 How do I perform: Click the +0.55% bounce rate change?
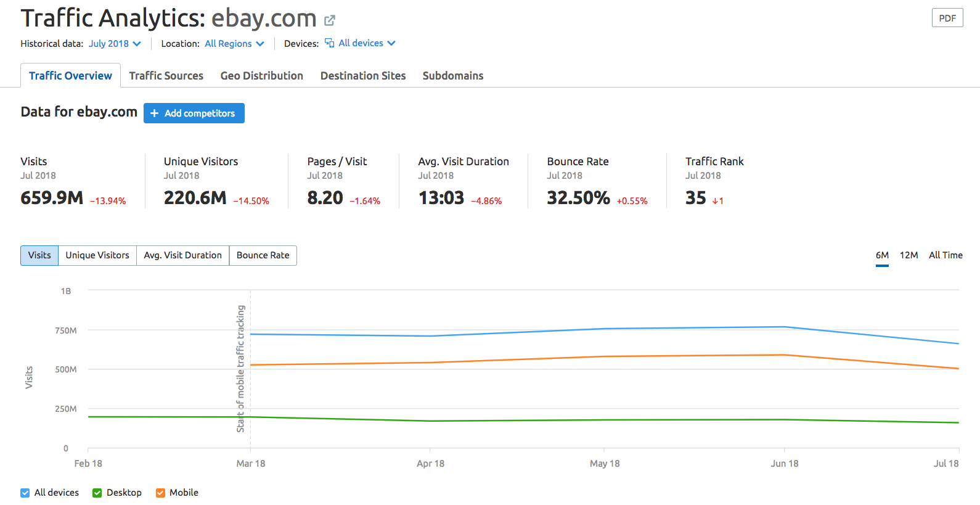(x=632, y=201)
